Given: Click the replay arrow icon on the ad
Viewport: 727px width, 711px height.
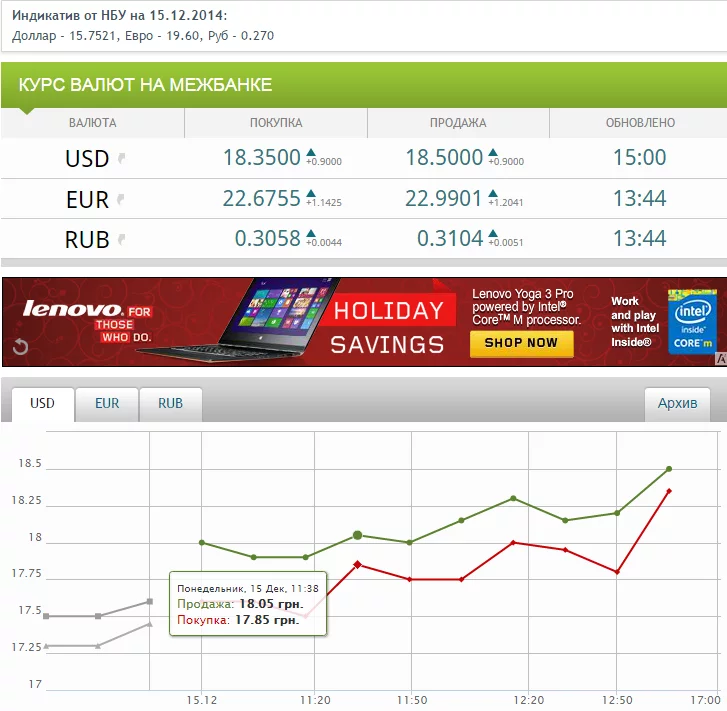Looking at the screenshot, I should 20,346.
